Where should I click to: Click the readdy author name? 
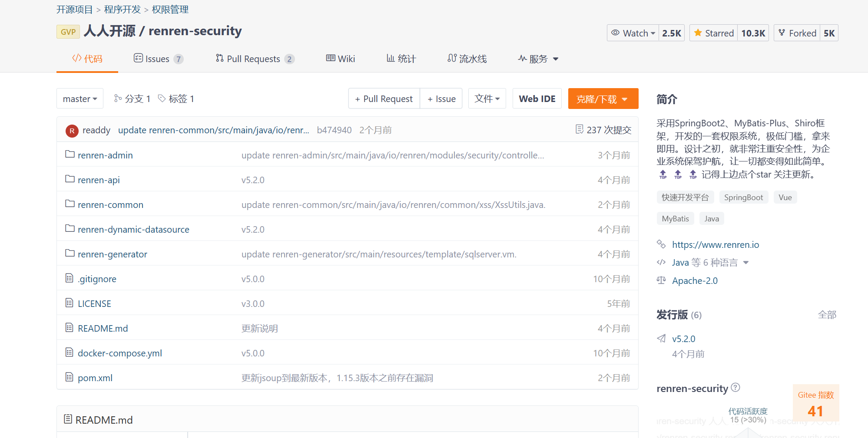[x=96, y=130]
